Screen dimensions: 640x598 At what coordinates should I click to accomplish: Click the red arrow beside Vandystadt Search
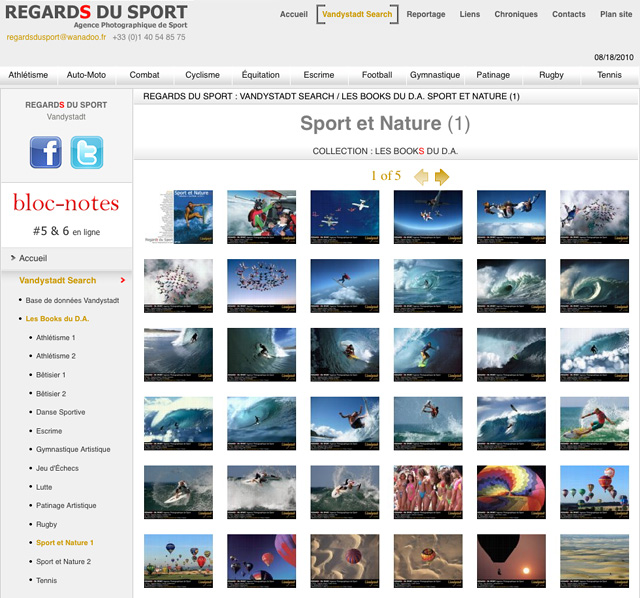(x=122, y=280)
